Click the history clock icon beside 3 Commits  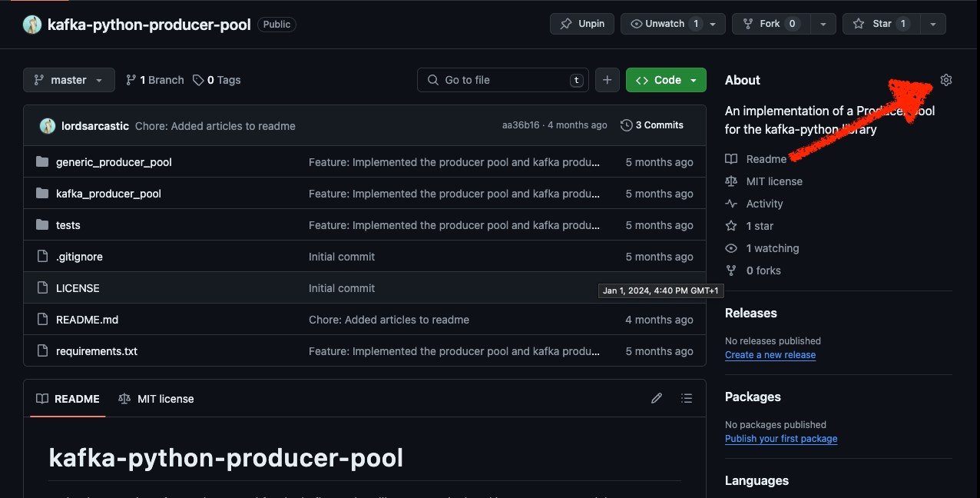pyautogui.click(x=627, y=125)
